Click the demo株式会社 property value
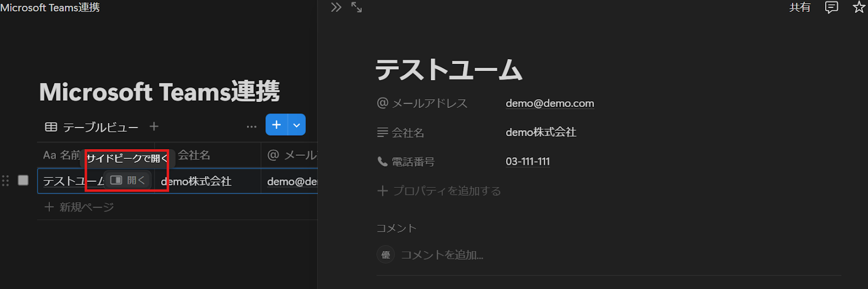The width and height of the screenshot is (868, 289). point(541,132)
